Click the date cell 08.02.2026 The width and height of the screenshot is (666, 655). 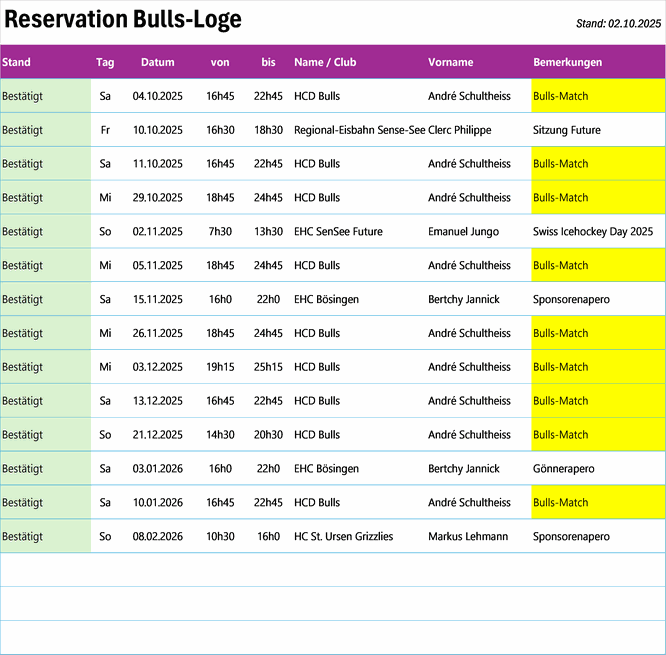point(157,537)
